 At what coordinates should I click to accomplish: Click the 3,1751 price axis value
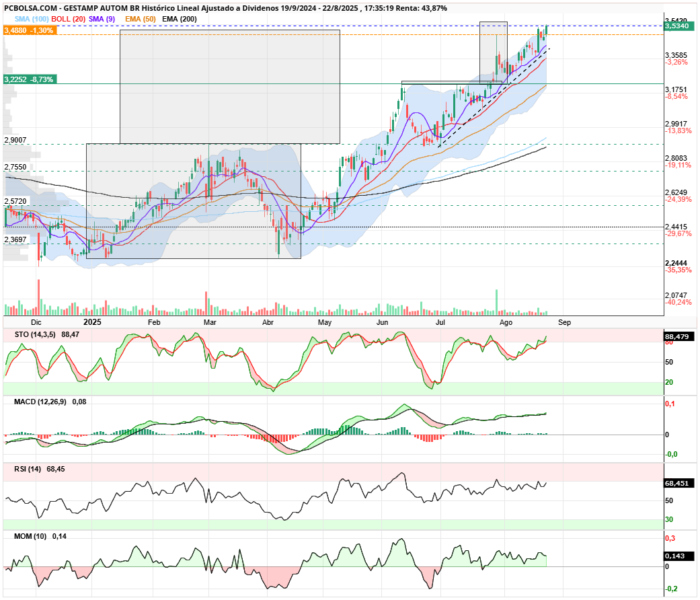[x=676, y=89]
